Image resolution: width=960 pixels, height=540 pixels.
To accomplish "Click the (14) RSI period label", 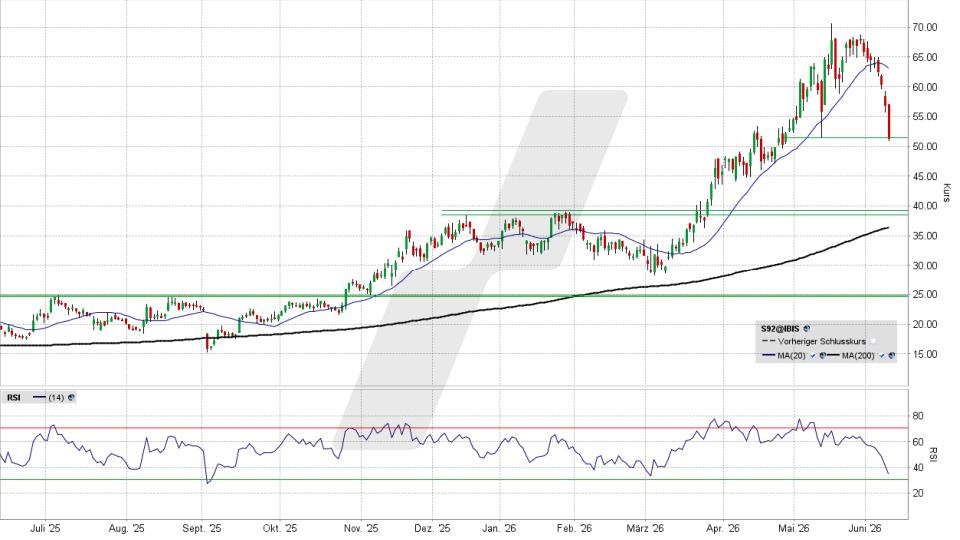I will point(56,397).
